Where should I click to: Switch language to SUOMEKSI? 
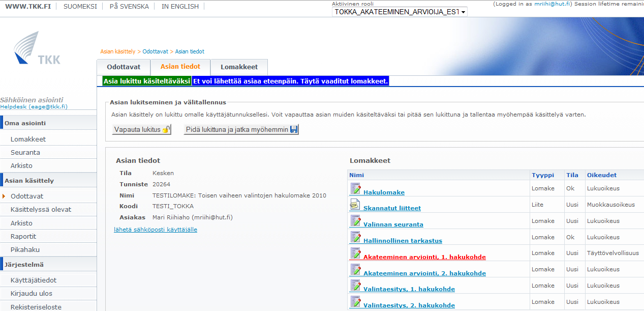80,7
